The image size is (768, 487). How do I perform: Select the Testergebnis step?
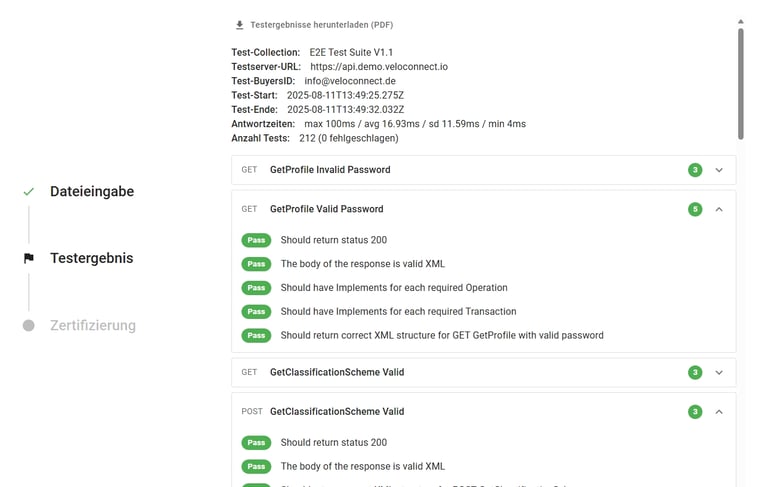coord(92,258)
